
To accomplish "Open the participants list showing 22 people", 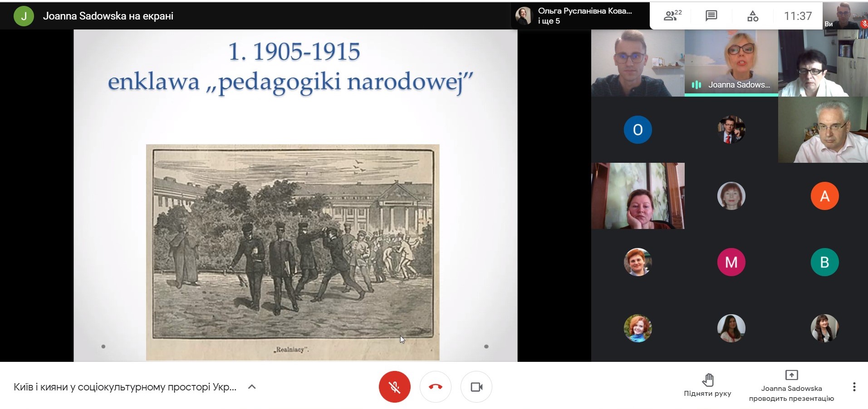I will tap(672, 16).
